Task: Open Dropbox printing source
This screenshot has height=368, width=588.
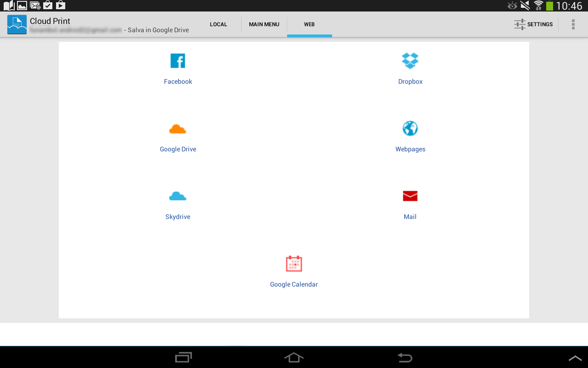Action: [410, 69]
